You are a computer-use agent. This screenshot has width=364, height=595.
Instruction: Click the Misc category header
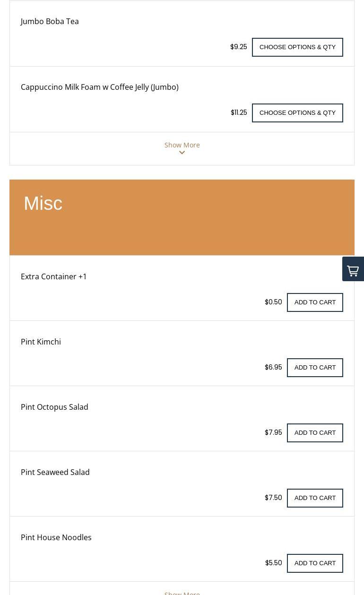coord(43,203)
